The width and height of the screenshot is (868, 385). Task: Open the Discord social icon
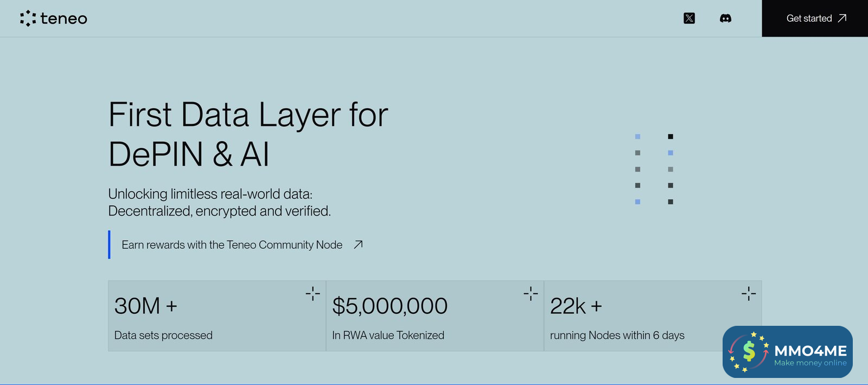[725, 18]
